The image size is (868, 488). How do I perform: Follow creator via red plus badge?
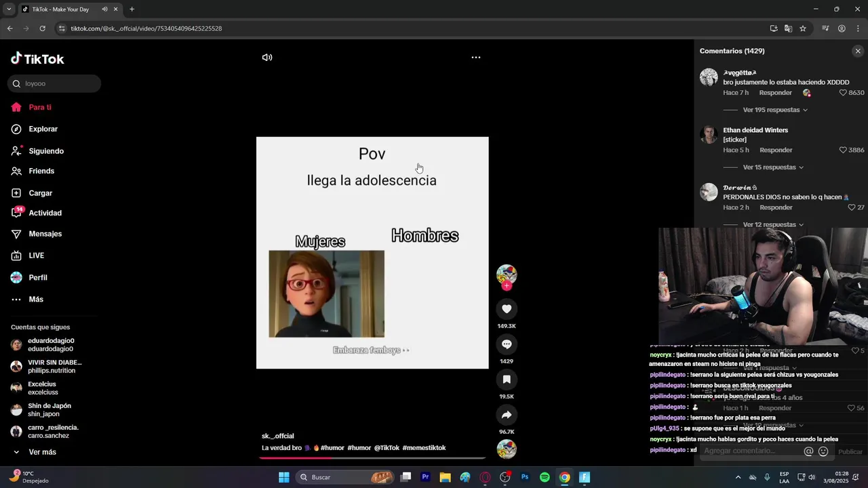pyautogui.click(x=507, y=286)
